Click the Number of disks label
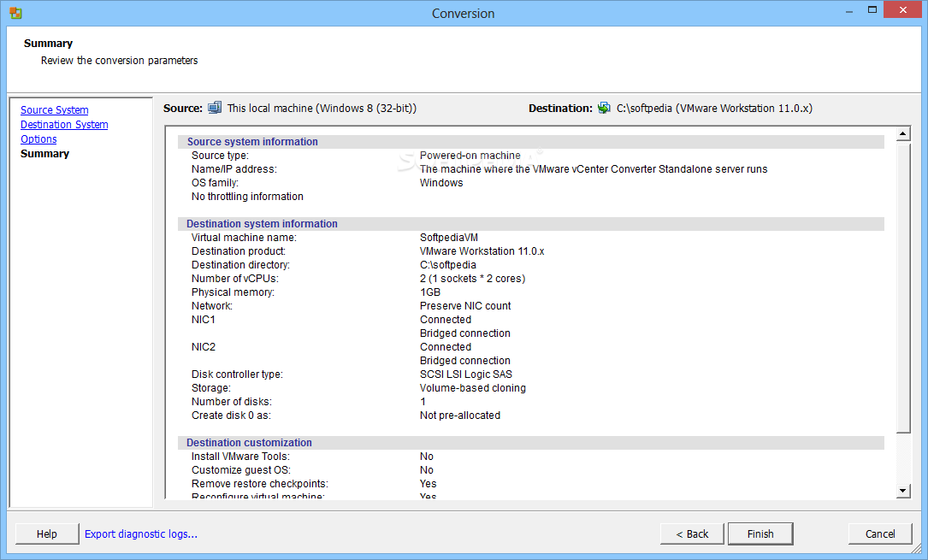The height and width of the screenshot is (560, 928). coord(232,402)
